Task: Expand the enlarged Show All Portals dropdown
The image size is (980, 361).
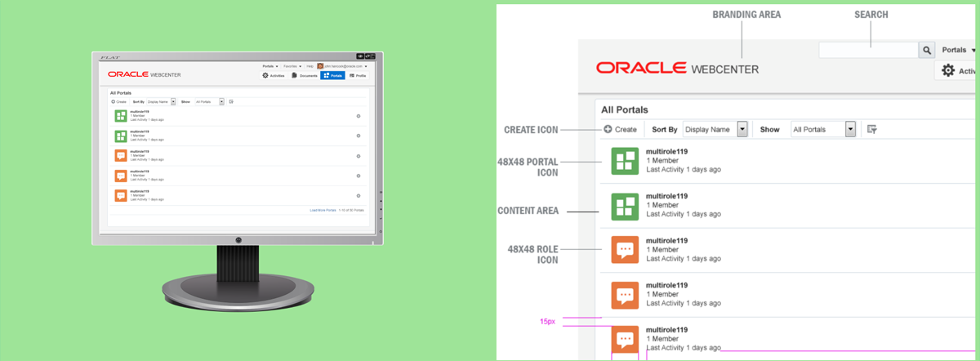Action: (x=850, y=129)
